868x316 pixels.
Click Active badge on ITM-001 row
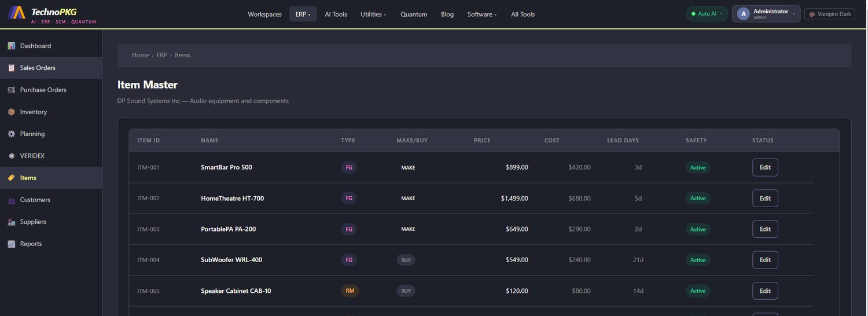698,167
